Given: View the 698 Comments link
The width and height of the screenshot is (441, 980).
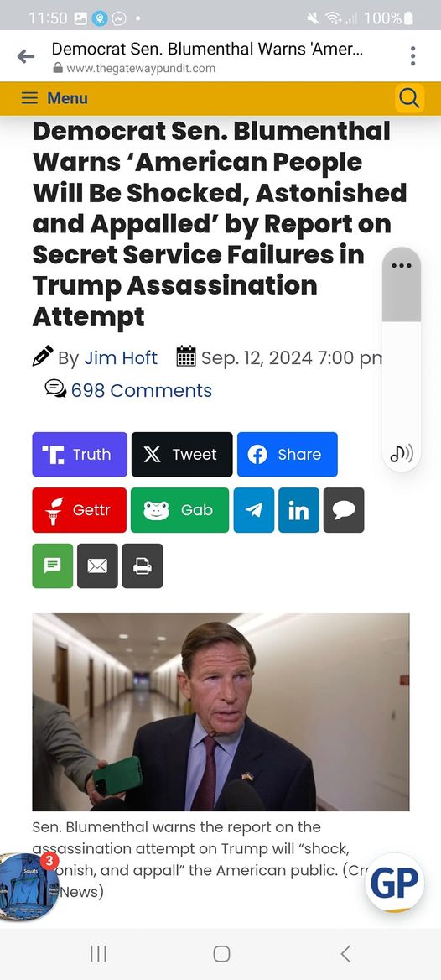Looking at the screenshot, I should pyautogui.click(x=141, y=390).
